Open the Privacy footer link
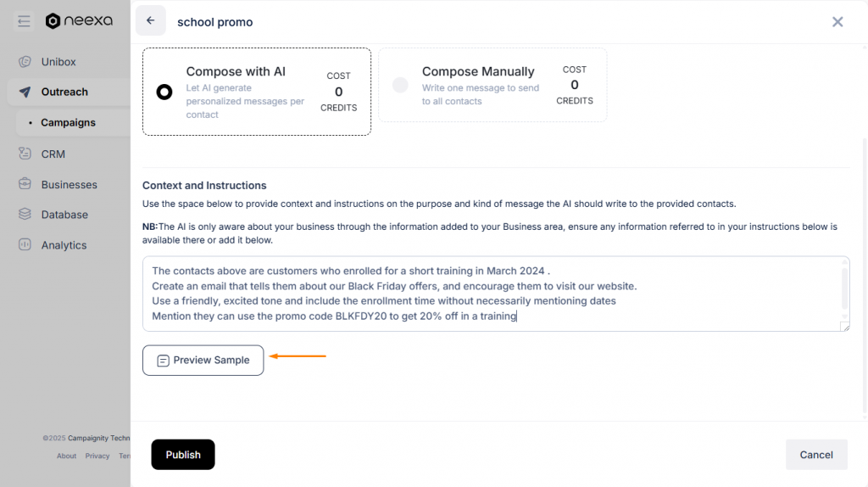This screenshot has width=868, height=487. [x=97, y=456]
